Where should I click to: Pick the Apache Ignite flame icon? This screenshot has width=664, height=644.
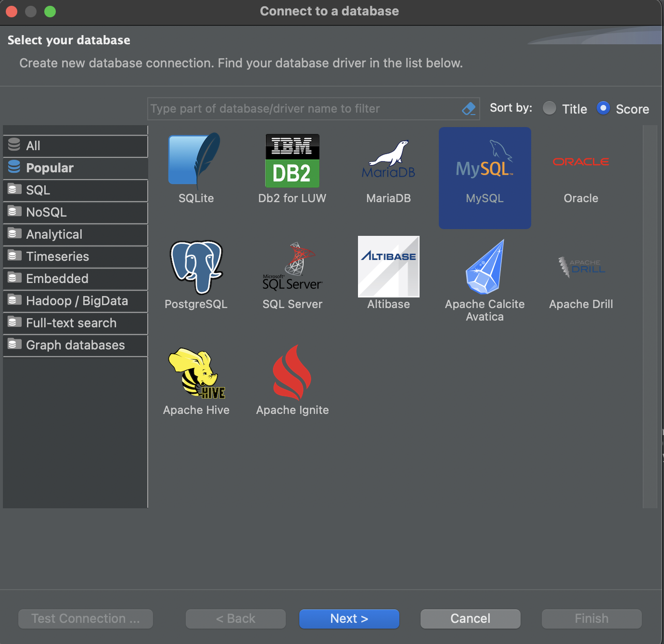(x=292, y=373)
